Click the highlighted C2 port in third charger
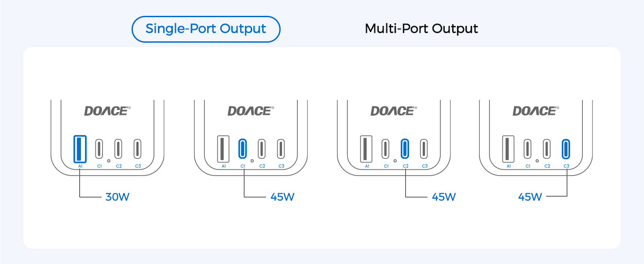Image resolution: width=644 pixels, height=264 pixels. tap(405, 149)
